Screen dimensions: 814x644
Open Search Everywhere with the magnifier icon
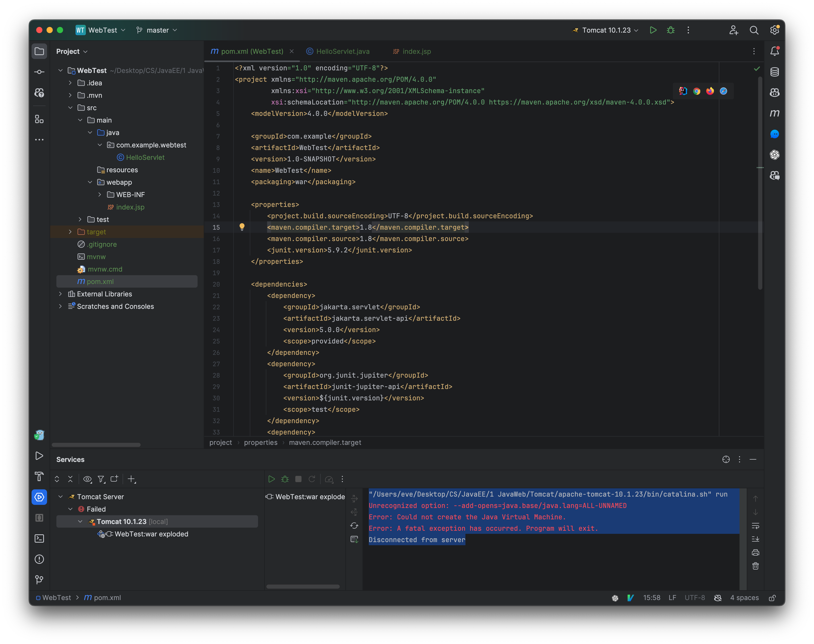[x=754, y=30]
